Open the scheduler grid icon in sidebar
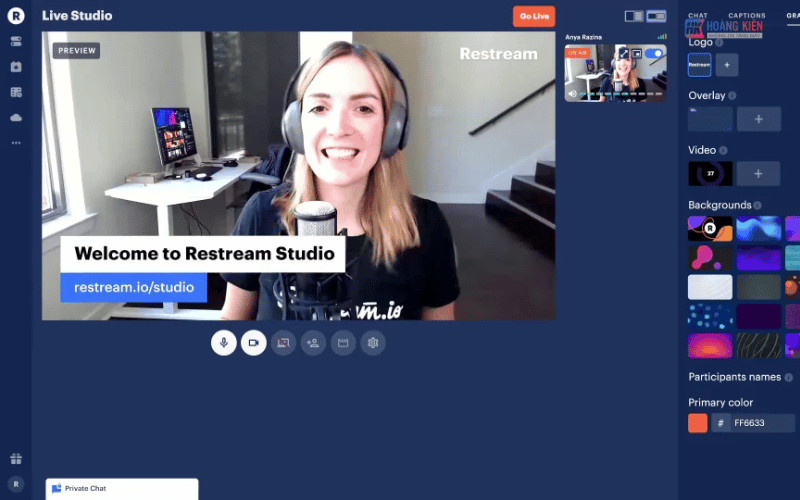This screenshot has width=800, height=500. [16, 92]
